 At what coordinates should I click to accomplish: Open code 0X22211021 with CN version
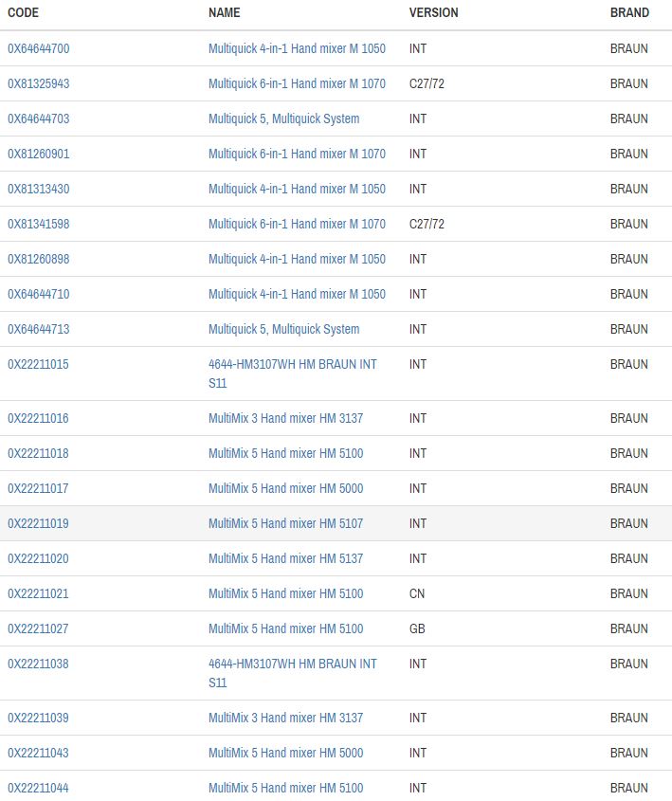click(x=39, y=593)
